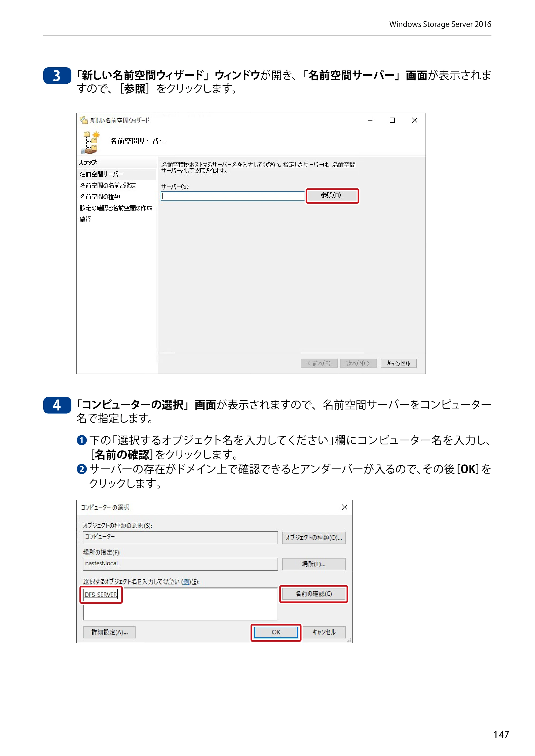This screenshot has width=535, height=756.
Task: Click the namespace server header graphic
Action: pyautogui.click(x=90, y=142)
